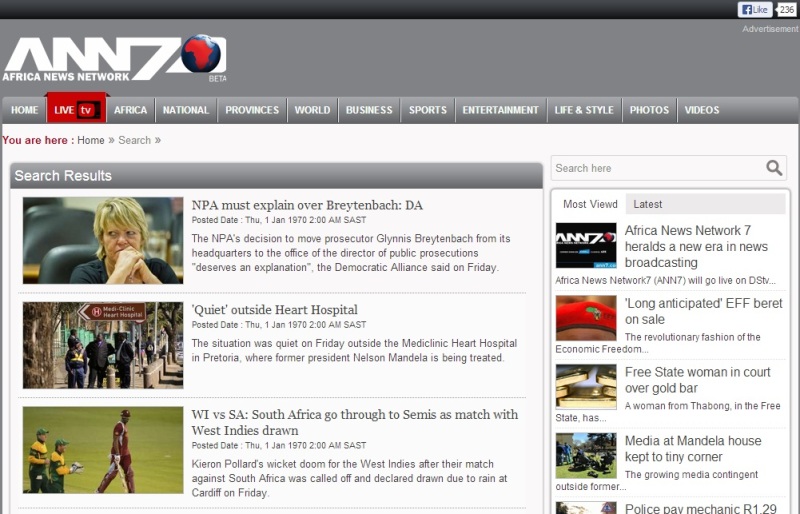Click the ANN7 thumbnail in Most Viewed
Screen dimensions: 800x514
[x=586, y=246]
